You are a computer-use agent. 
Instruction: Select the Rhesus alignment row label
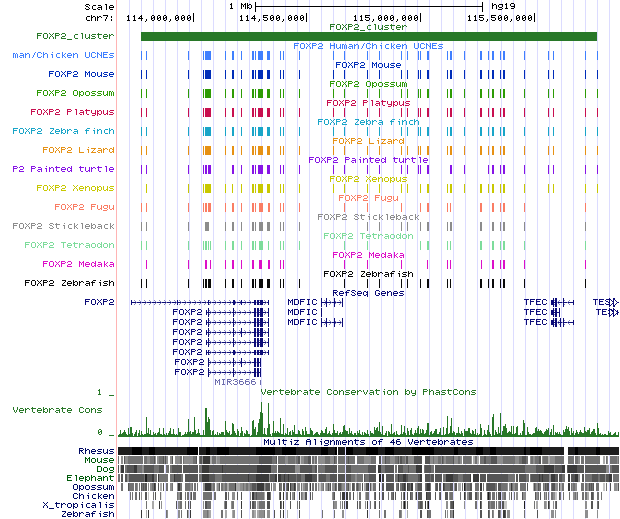[x=97, y=451]
